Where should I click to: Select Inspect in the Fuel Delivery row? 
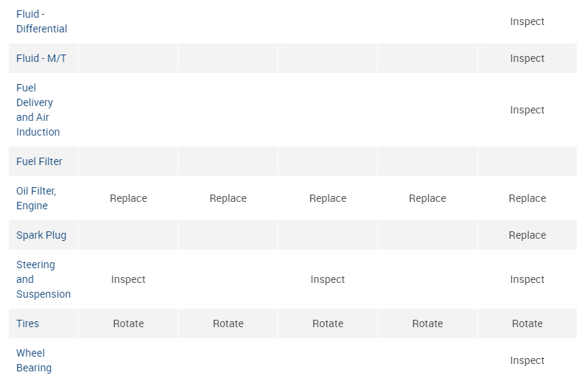point(527,110)
